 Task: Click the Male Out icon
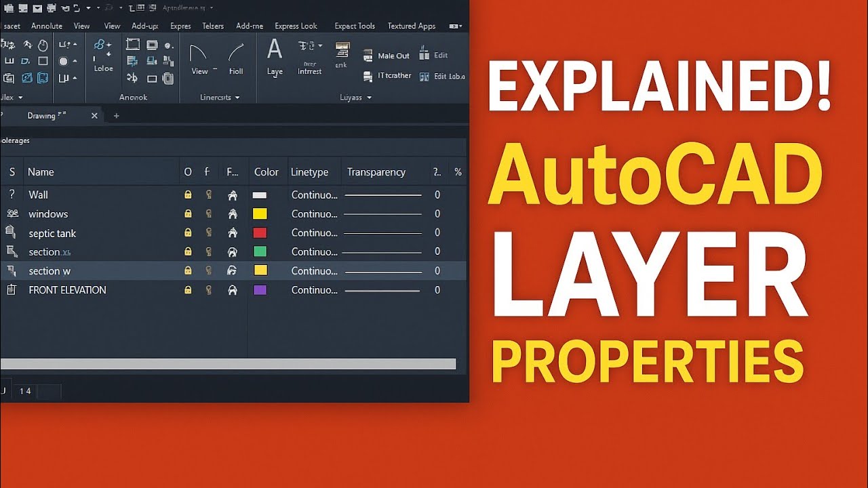pyautogui.click(x=368, y=56)
